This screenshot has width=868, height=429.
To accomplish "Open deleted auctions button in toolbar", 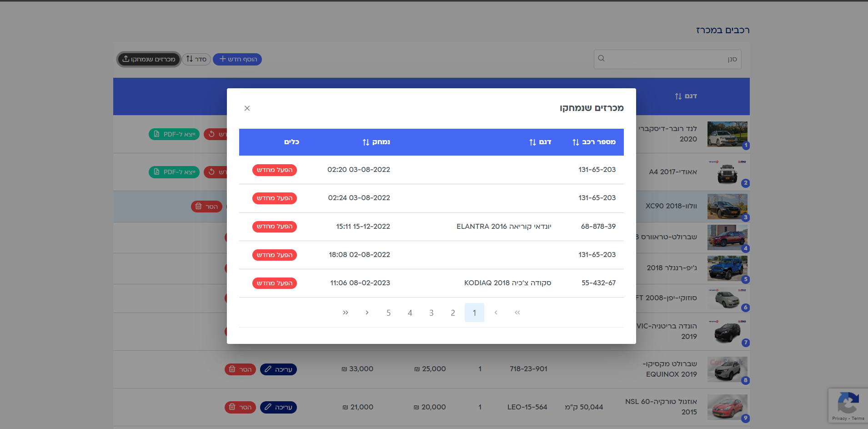I will [149, 59].
